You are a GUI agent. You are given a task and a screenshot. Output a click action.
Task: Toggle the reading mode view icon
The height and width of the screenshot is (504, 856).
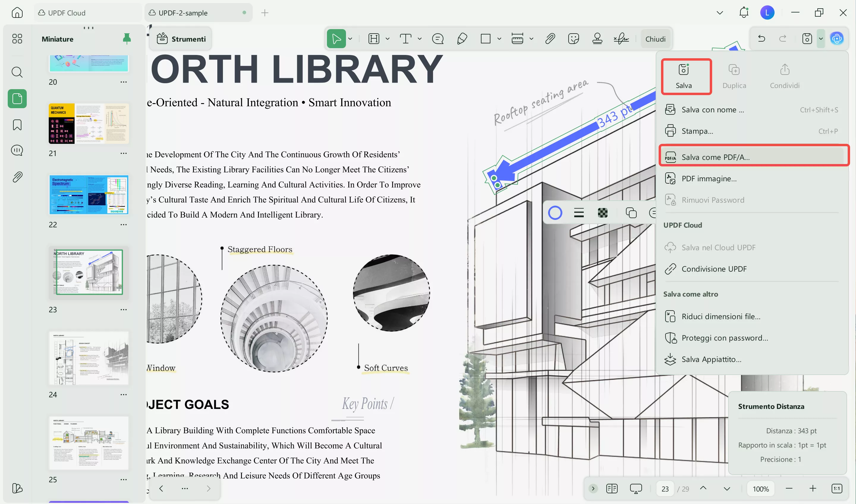(x=612, y=488)
